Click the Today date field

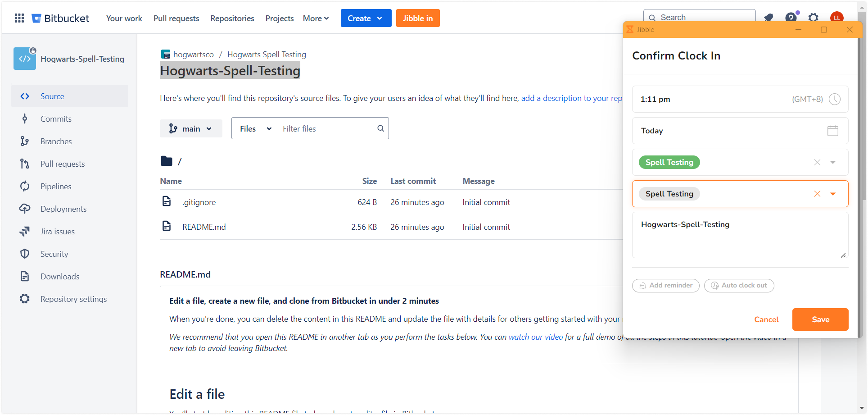(740, 131)
